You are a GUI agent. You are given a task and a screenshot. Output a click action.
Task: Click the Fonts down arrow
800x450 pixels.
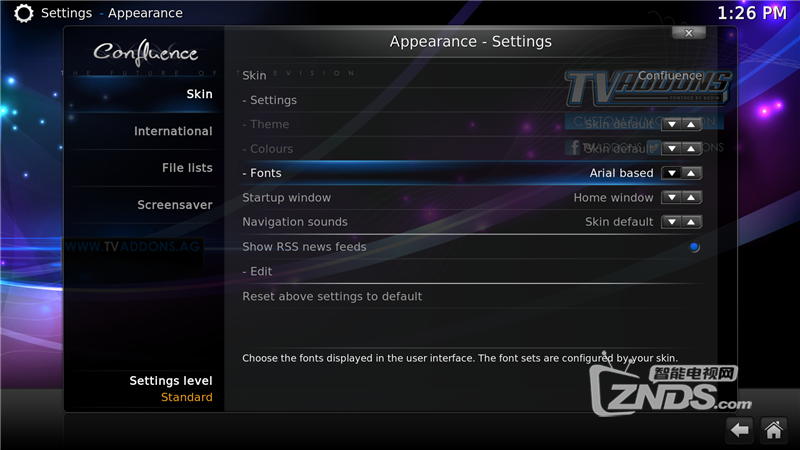click(671, 173)
